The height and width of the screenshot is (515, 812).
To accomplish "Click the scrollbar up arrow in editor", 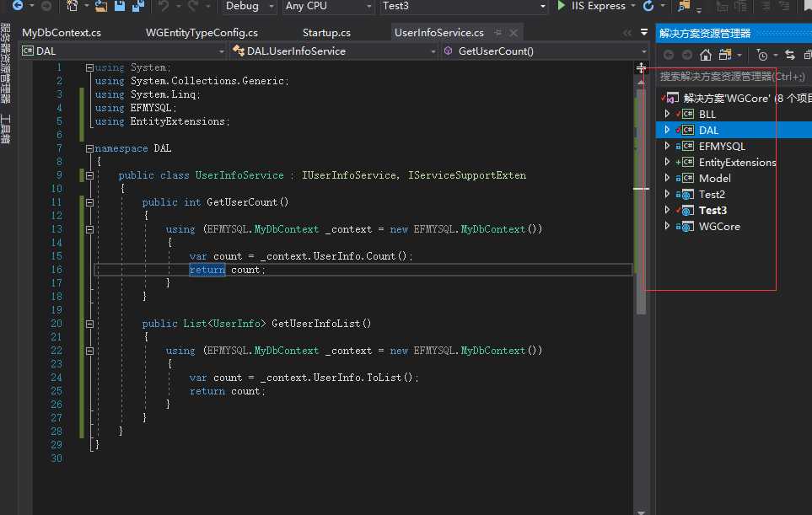I will point(641,83).
